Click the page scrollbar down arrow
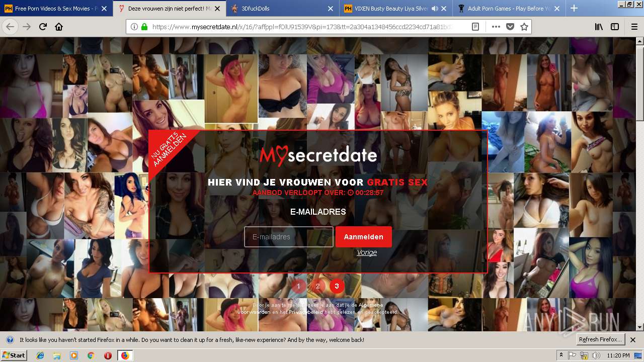 639,327
